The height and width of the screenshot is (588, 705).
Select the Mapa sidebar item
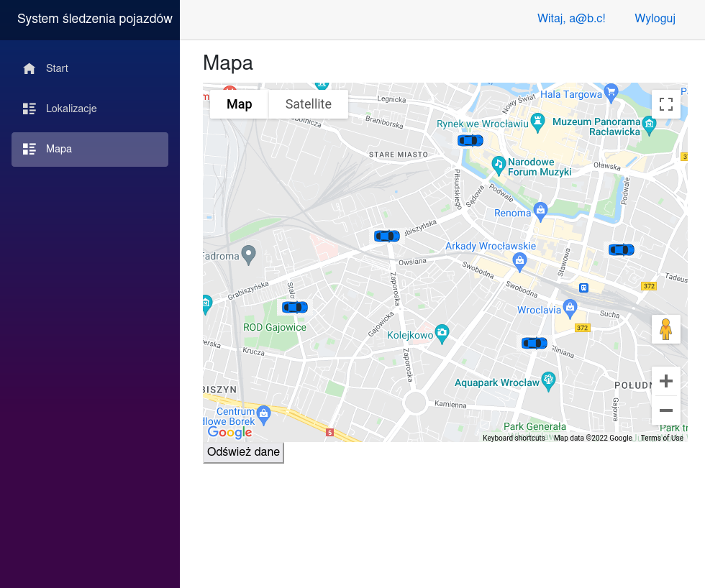click(x=58, y=149)
